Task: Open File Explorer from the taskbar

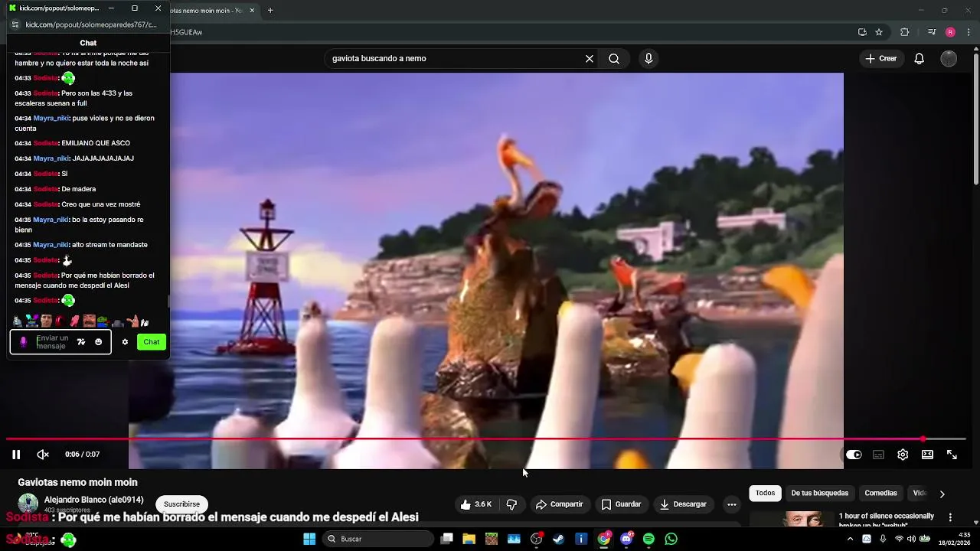Action: tap(469, 539)
